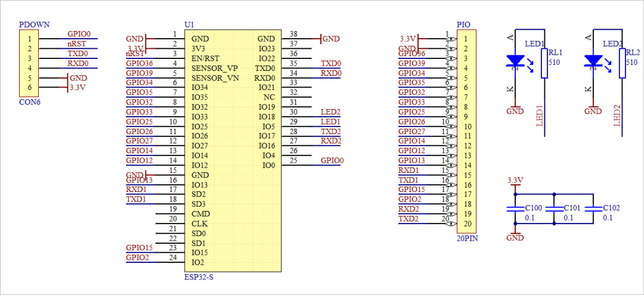Select the LED1 diode symbol
This screenshot has width=644, height=295.
pyautogui.click(x=515, y=61)
